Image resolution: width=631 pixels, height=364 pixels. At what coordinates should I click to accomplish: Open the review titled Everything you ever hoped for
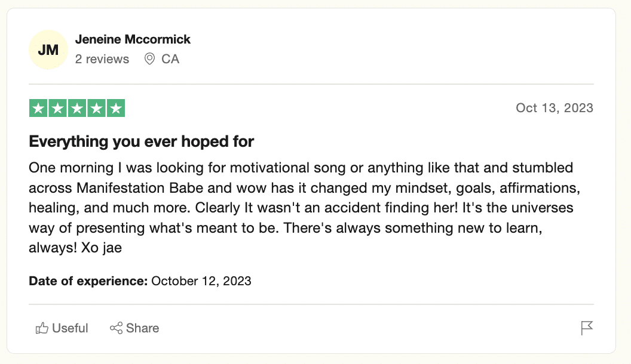pyautogui.click(x=141, y=141)
